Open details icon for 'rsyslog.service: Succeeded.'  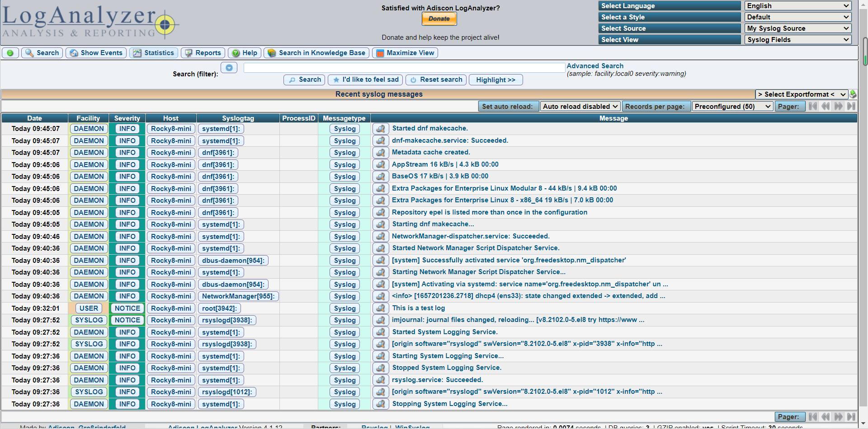(x=381, y=380)
